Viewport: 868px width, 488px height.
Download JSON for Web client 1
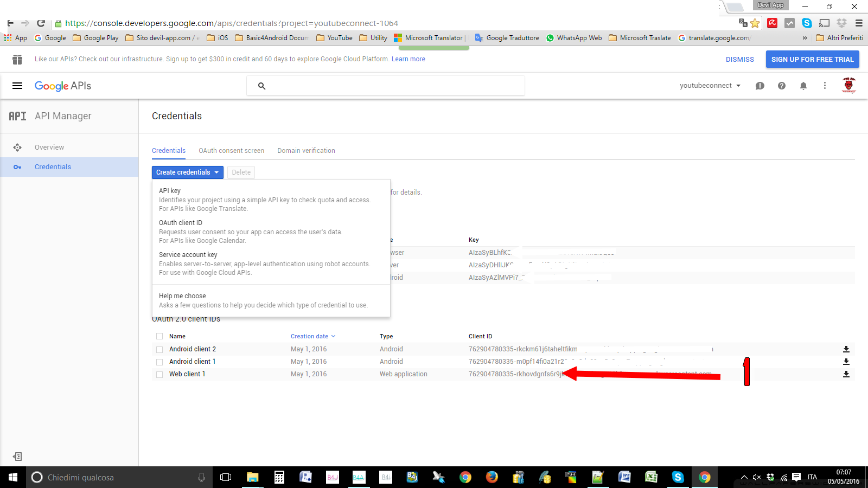(846, 374)
